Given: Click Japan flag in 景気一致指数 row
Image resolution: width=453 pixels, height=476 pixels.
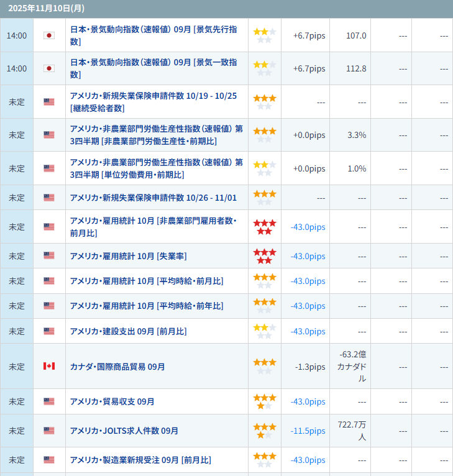Looking at the screenshot, I should (x=49, y=68).
